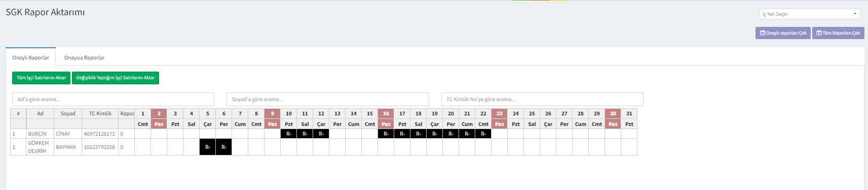The image size is (868, 190).
Task: Open the İş Yeri Seçin dropdown
Action: tap(810, 14)
